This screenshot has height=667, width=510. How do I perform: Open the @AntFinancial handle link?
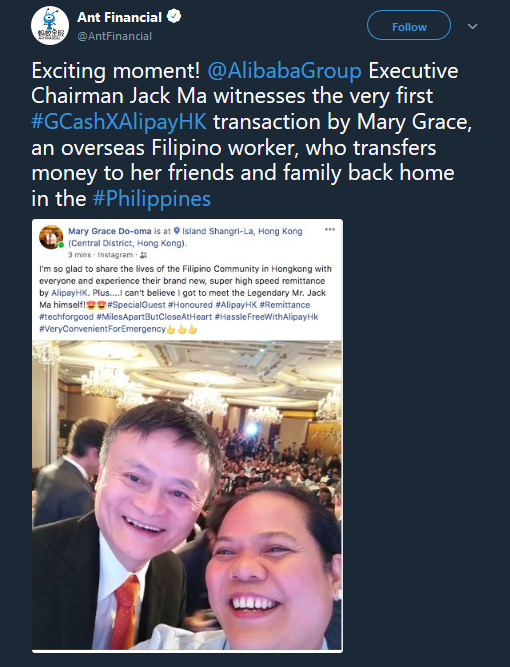click(114, 36)
